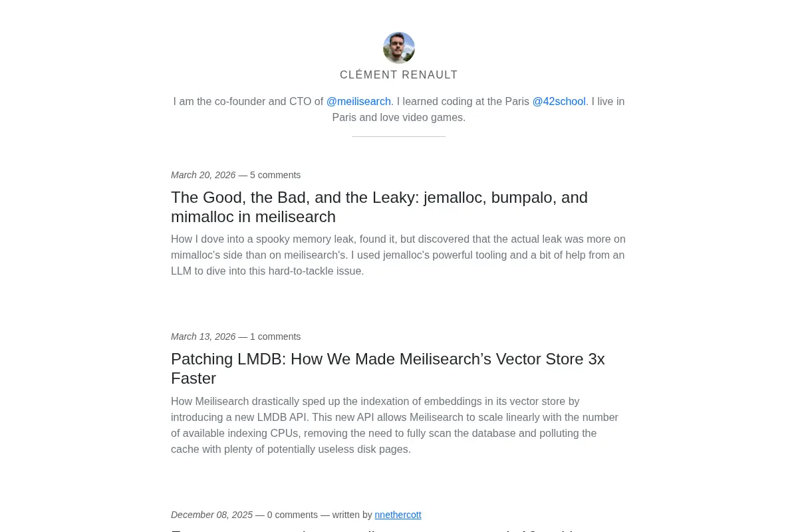
Task: Click the 'written by' label
Action: [352, 515]
